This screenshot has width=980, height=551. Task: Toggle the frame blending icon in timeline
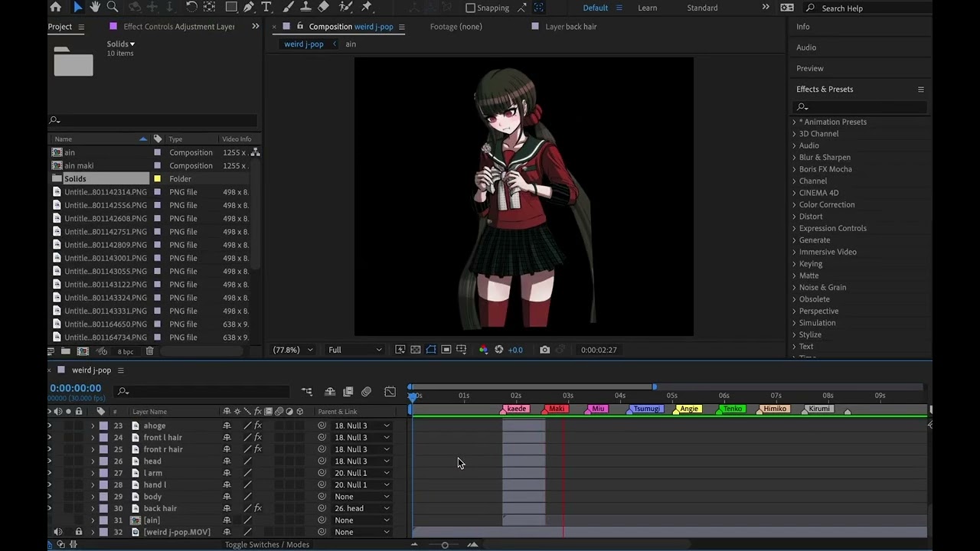coord(348,392)
